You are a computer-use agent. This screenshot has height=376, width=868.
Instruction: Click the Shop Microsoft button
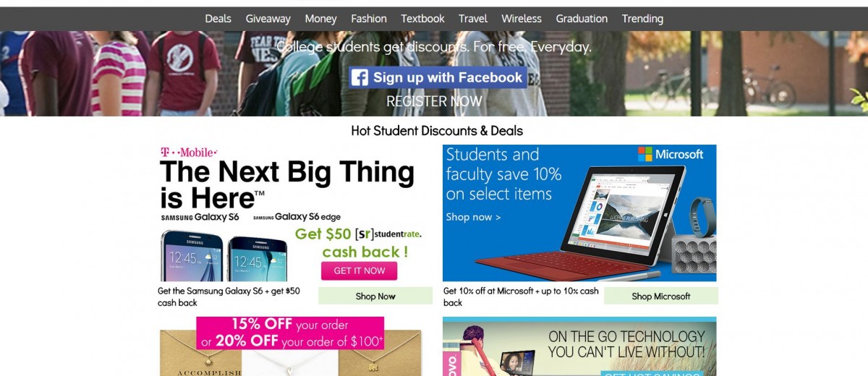coord(661,296)
